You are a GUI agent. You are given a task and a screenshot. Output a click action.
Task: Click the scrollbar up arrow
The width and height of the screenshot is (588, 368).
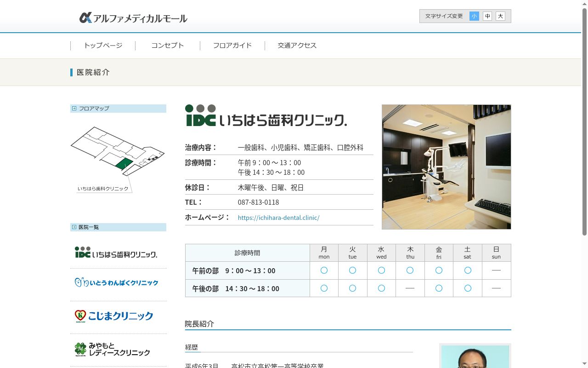click(584, 4)
